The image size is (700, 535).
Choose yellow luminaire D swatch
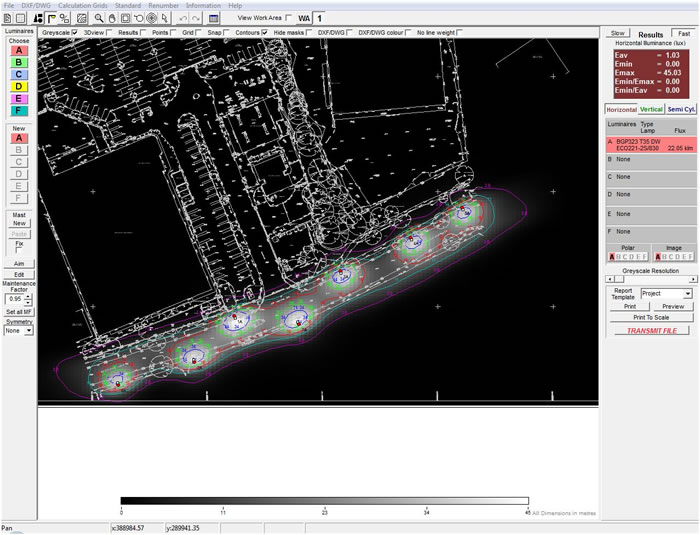pyautogui.click(x=19, y=87)
